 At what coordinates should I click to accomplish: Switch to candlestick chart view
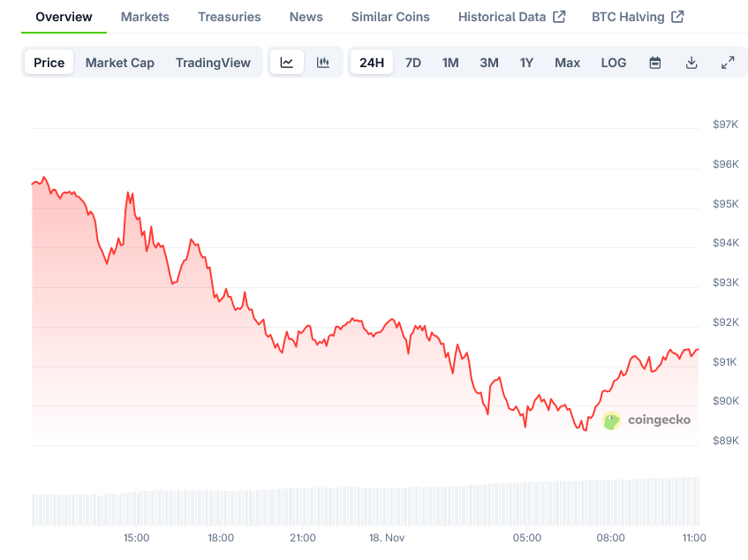tap(323, 63)
